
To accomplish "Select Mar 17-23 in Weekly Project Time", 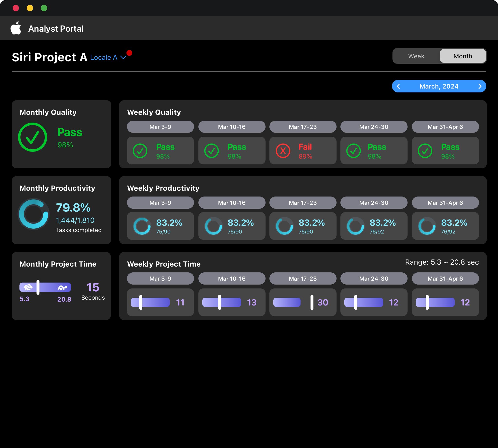I will coord(303,278).
